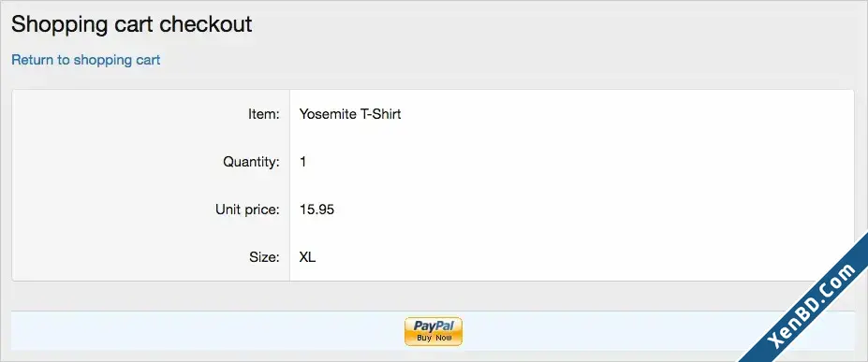This screenshot has width=868, height=362.
Task: Click the PayPal Buy Now button
Action: coord(434,332)
